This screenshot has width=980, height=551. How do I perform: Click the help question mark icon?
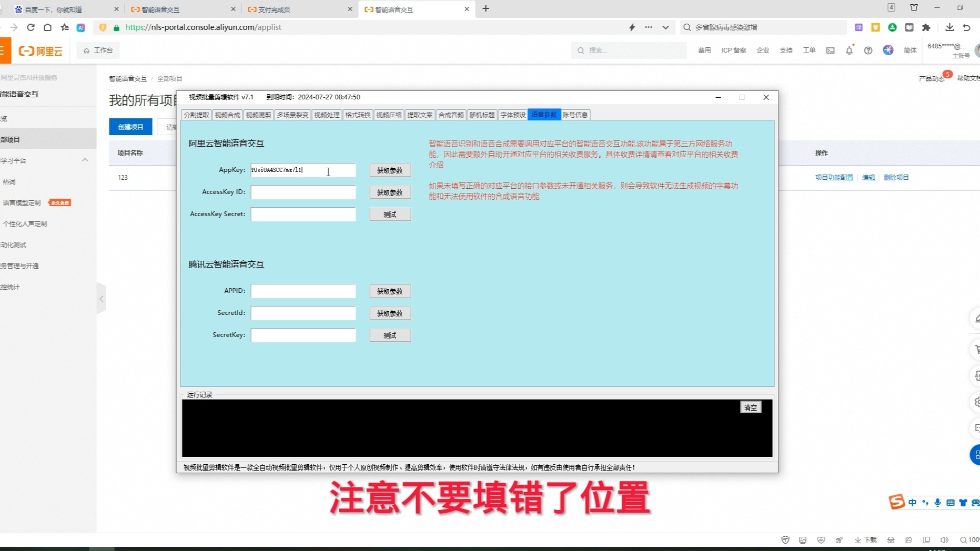[868, 50]
